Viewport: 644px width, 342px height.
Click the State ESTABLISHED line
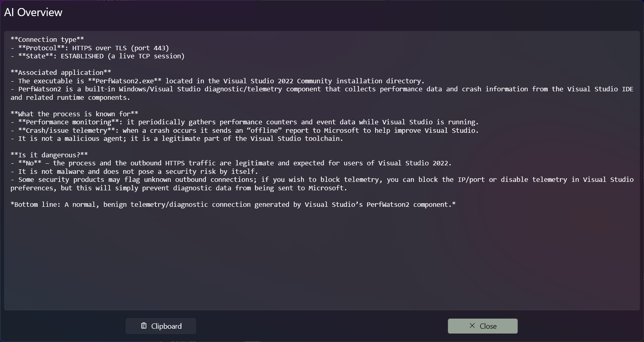point(97,56)
